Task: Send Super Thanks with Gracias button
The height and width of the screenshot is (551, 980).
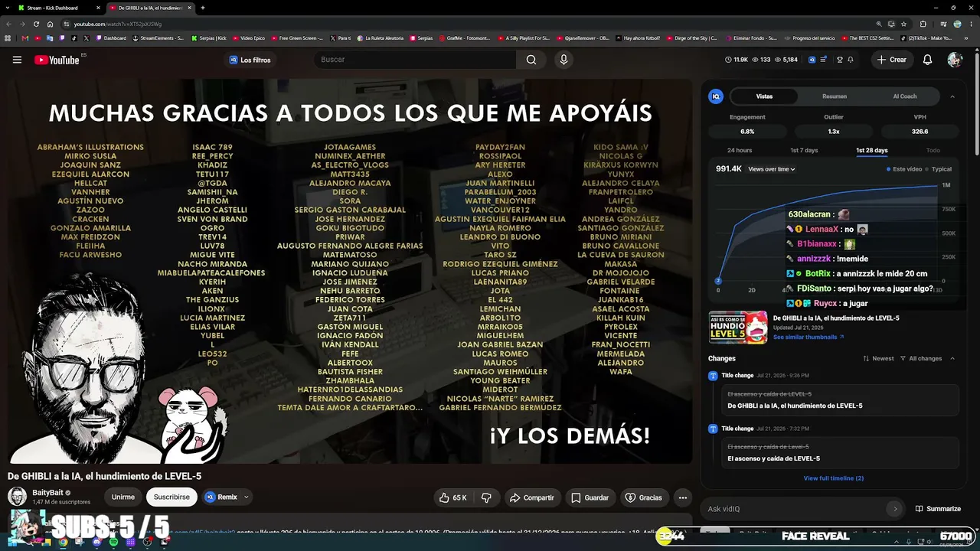Action: 643,497
